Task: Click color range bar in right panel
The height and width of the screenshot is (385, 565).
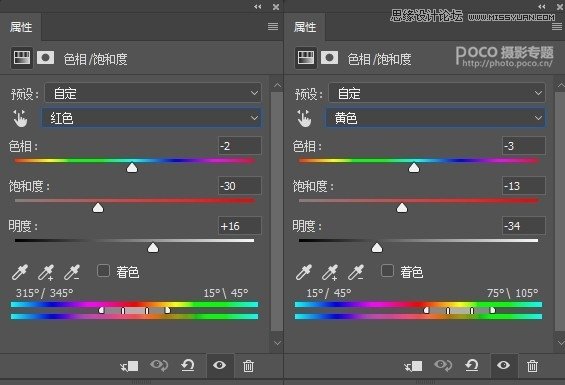Action: 418,310
